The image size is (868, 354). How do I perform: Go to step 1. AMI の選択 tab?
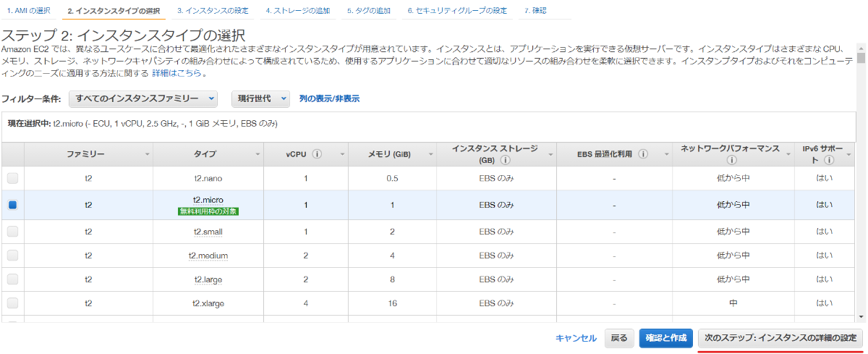click(29, 10)
